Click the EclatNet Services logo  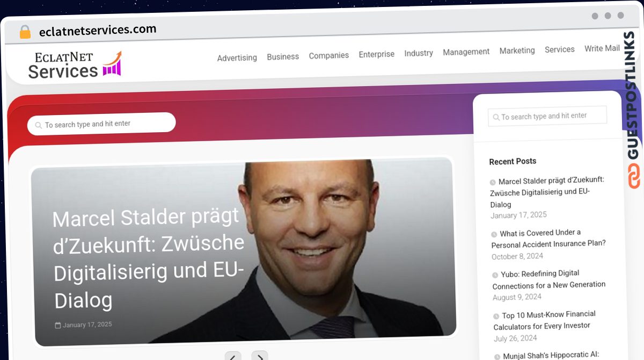click(75, 65)
